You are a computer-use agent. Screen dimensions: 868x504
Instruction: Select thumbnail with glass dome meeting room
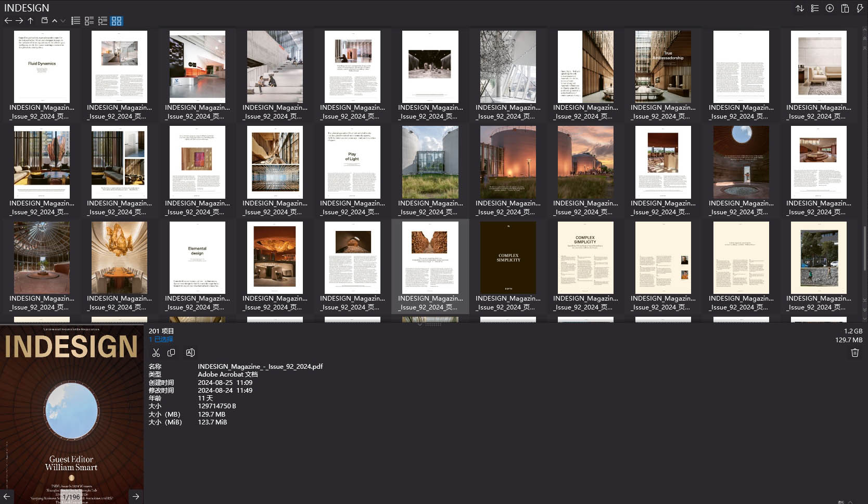(x=42, y=258)
